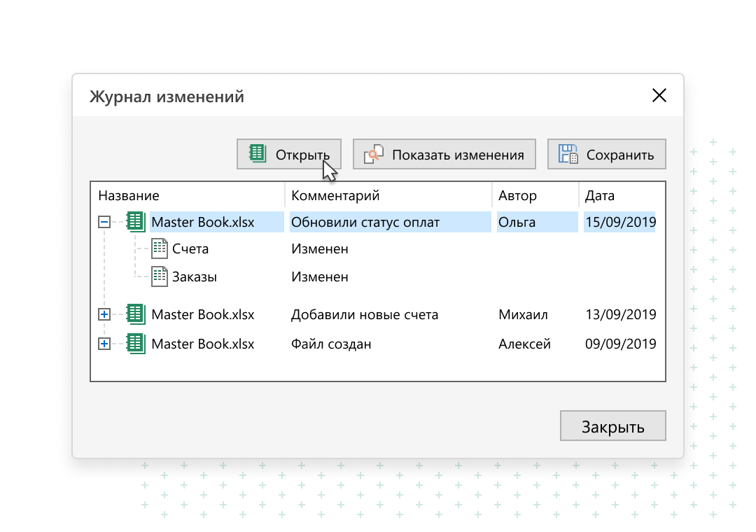Select the Счета sheet tree item
This screenshot has height=532, width=756.
click(x=190, y=249)
